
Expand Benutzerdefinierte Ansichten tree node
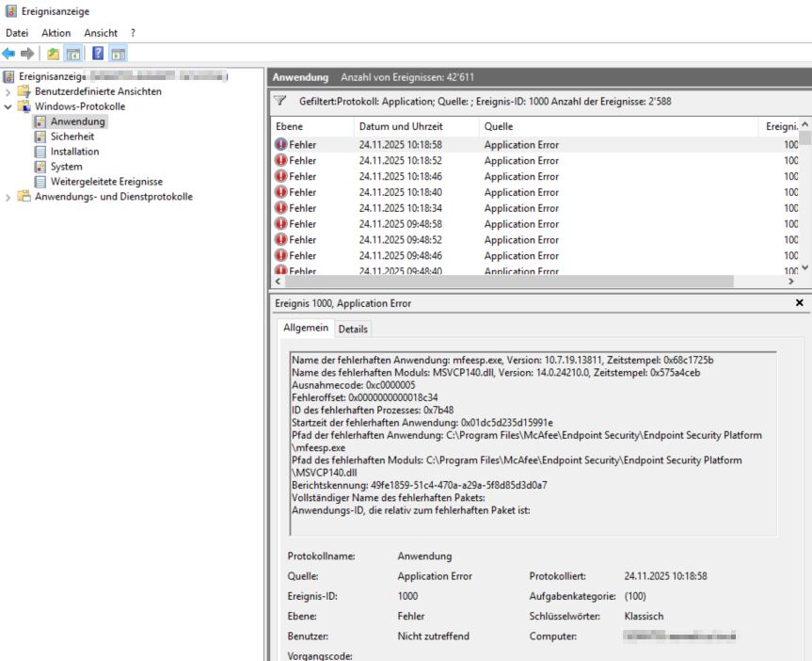8,91
